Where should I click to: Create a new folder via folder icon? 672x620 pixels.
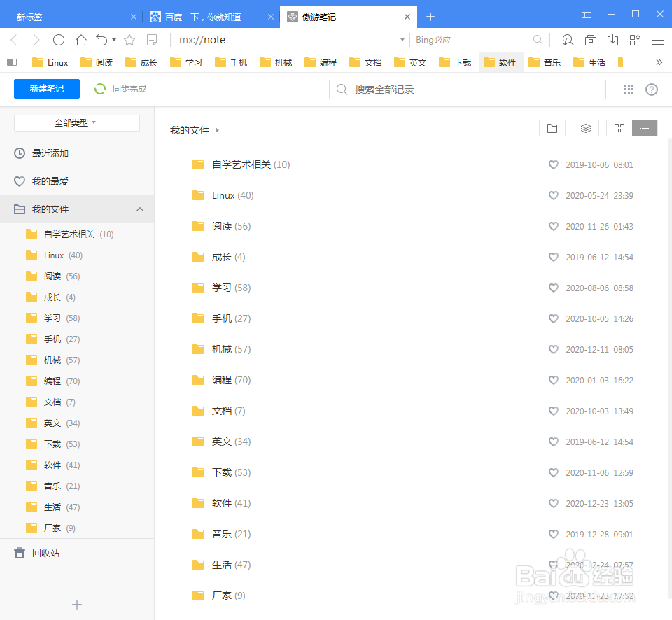[552, 128]
